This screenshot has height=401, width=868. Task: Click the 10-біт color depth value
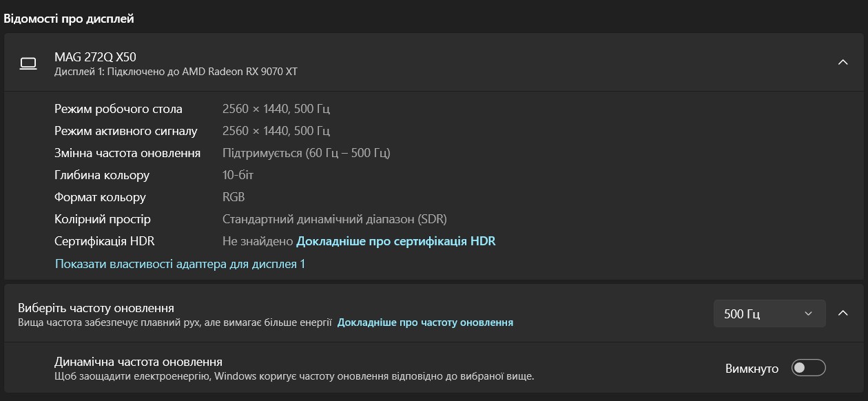coord(238,175)
